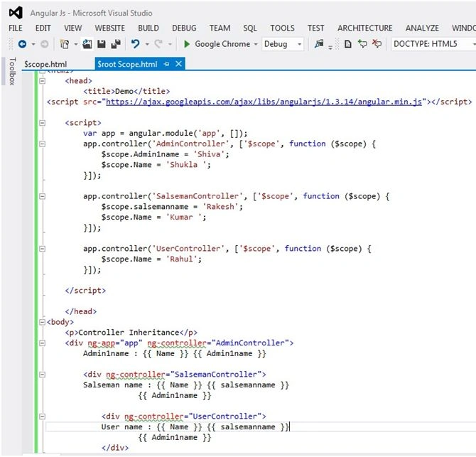Collapse the SalsemanController div region
Image resolution: width=476 pixels, height=457 pixels.
[x=42, y=375]
